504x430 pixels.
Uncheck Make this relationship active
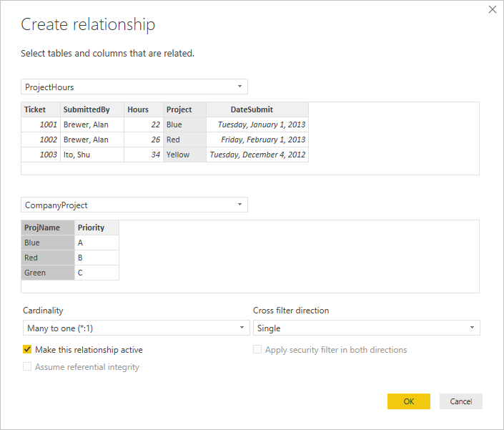tap(28, 350)
